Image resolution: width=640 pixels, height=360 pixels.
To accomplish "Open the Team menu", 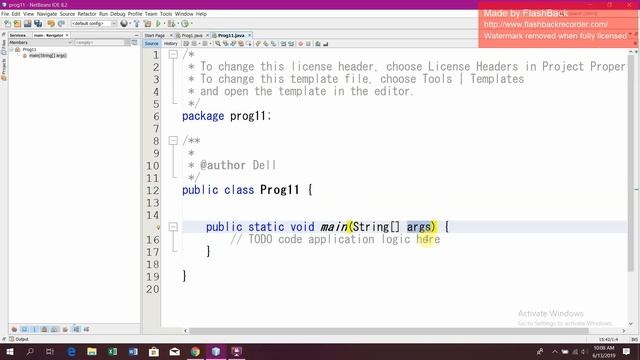I will (x=151, y=14).
